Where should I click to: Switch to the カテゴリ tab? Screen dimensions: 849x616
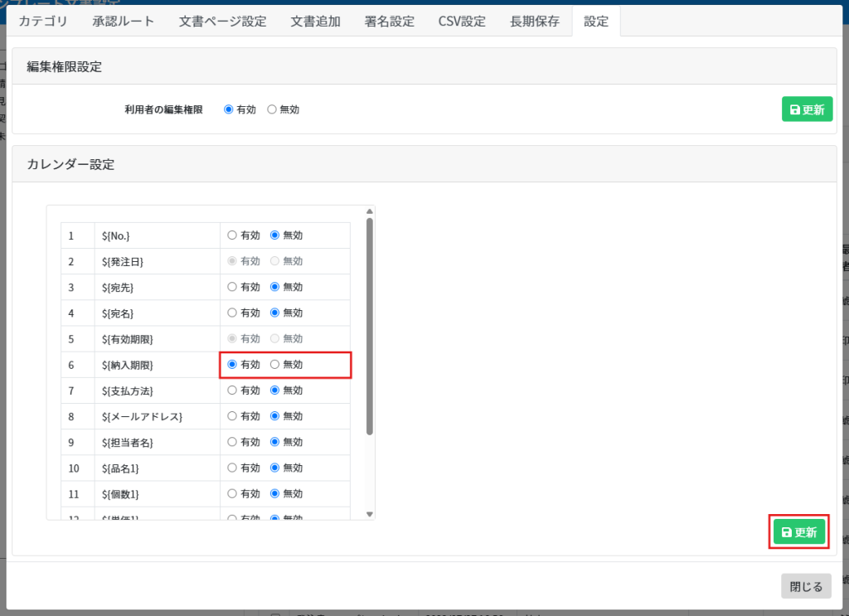(x=43, y=22)
